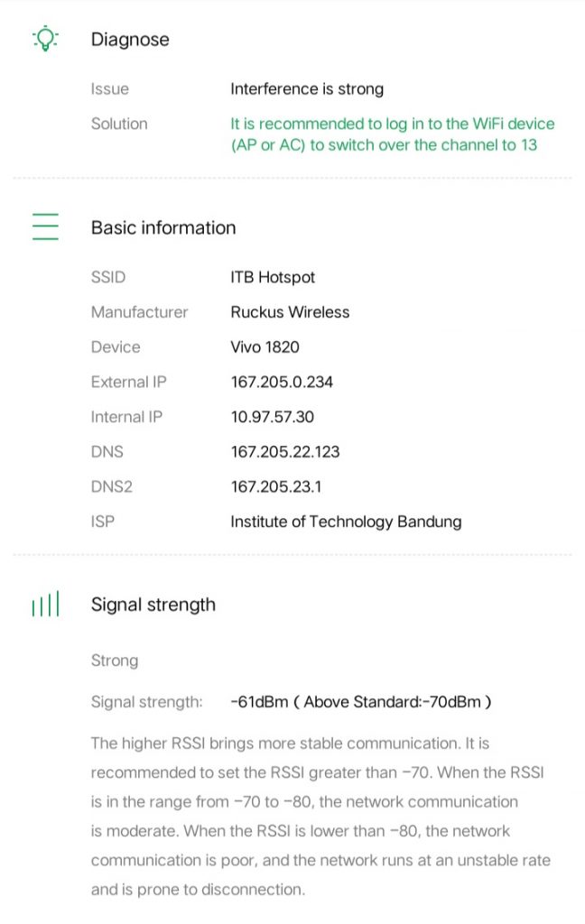Click the Solution label in Diagnose
This screenshot has width=585, height=924.
119,124
